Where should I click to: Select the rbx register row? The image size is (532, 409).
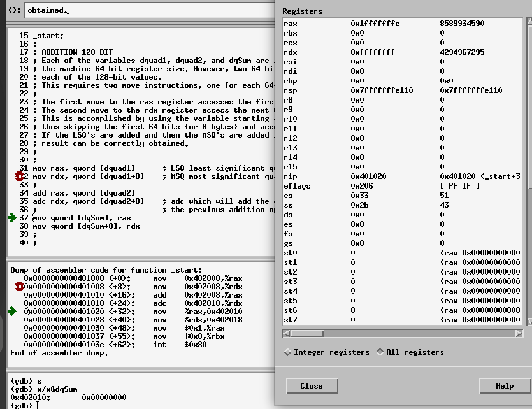(403, 33)
